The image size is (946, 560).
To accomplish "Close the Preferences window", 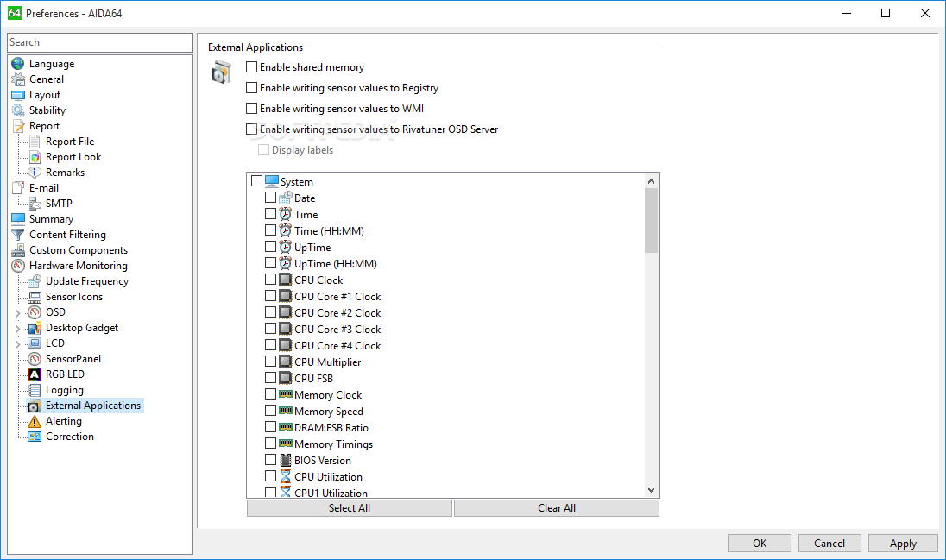I will (x=925, y=13).
